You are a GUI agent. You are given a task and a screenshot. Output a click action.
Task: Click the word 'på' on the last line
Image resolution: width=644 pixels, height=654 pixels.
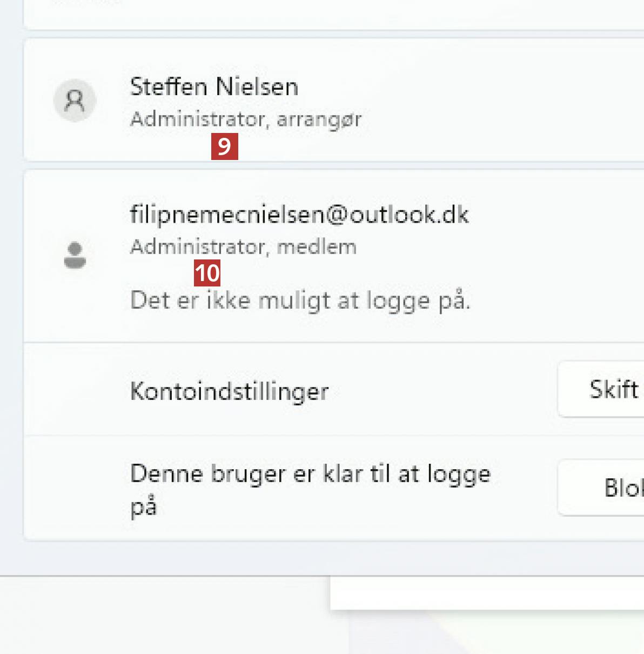143,507
